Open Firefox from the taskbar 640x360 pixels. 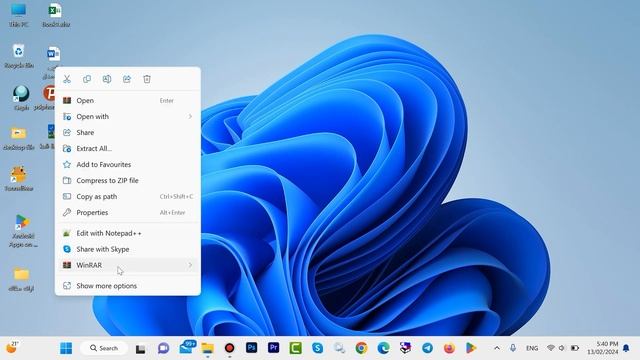coord(449,348)
